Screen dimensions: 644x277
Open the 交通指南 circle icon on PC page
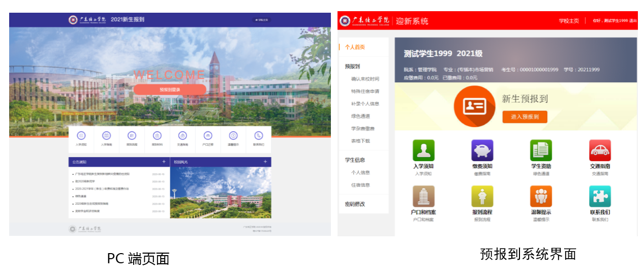click(x=182, y=136)
